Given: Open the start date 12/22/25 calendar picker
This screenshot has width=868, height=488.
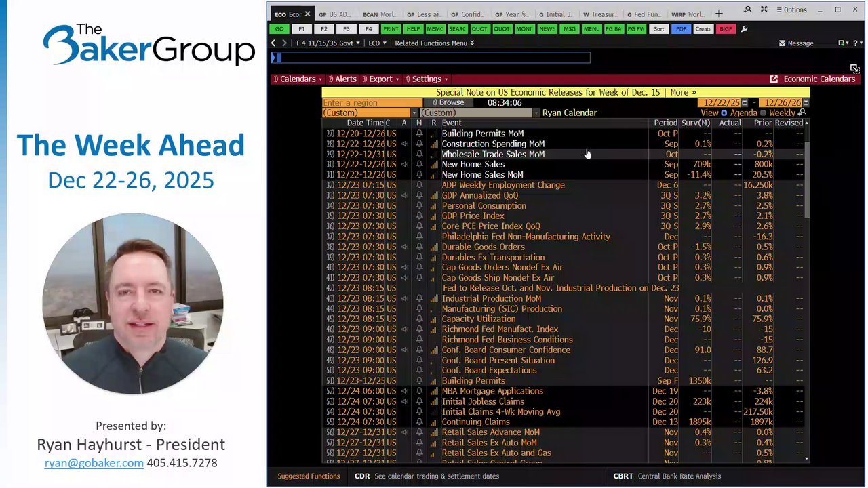Looking at the screenshot, I should tap(745, 103).
